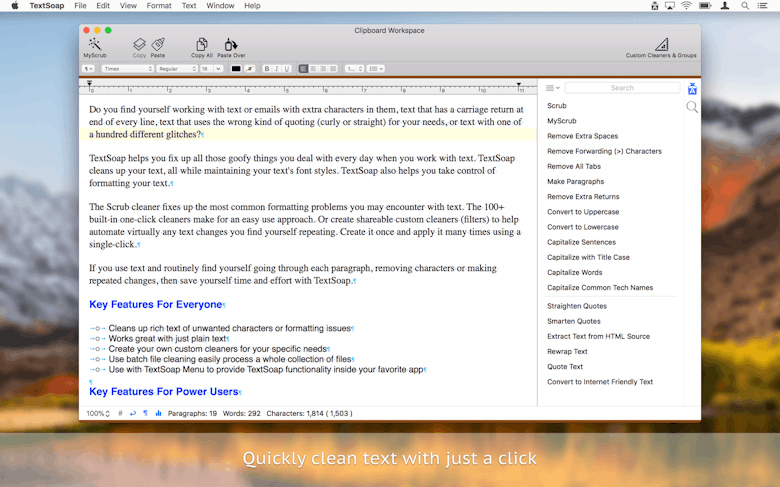Open the Edit menu
Viewport: 780px width, 487px height.
point(103,6)
